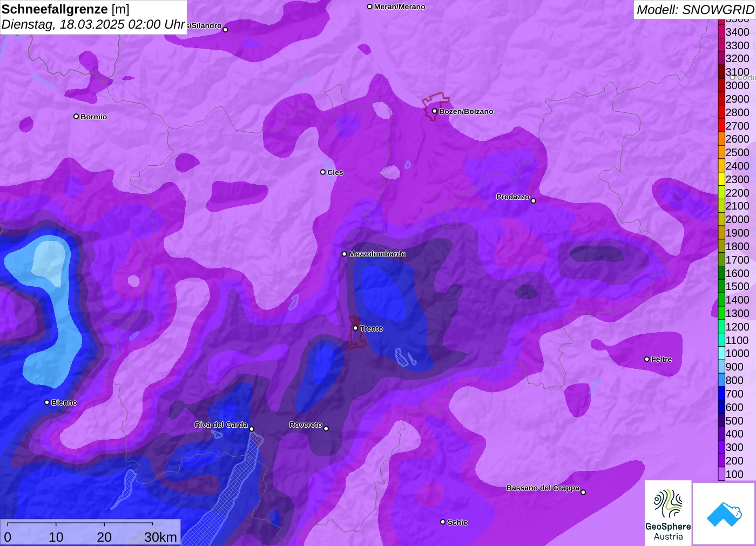Screen dimensions: 756x546
Task: Click the 200 legend value
Action: [734, 461]
